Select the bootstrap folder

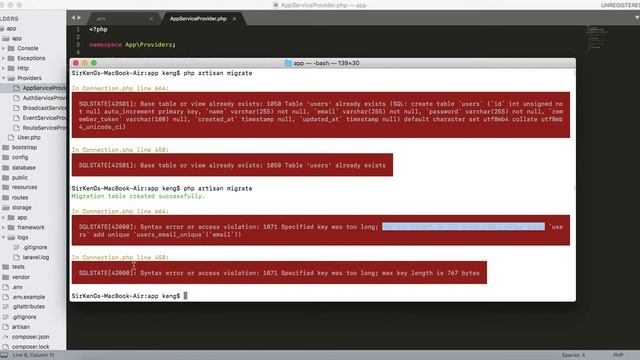click(24, 147)
